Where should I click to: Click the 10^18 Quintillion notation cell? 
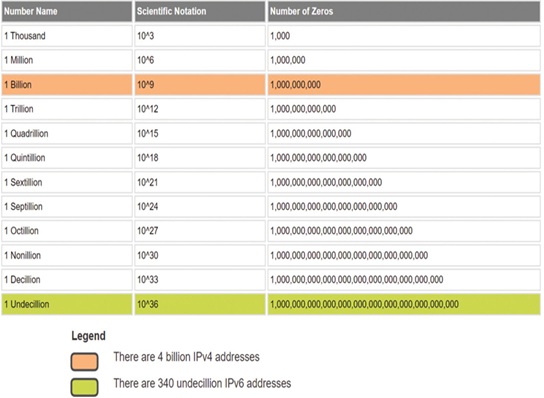(x=200, y=158)
